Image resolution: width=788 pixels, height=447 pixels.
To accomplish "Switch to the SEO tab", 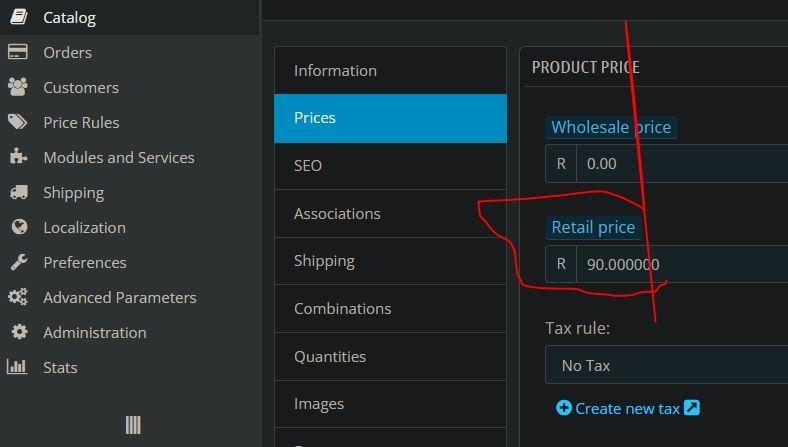I will click(x=390, y=166).
